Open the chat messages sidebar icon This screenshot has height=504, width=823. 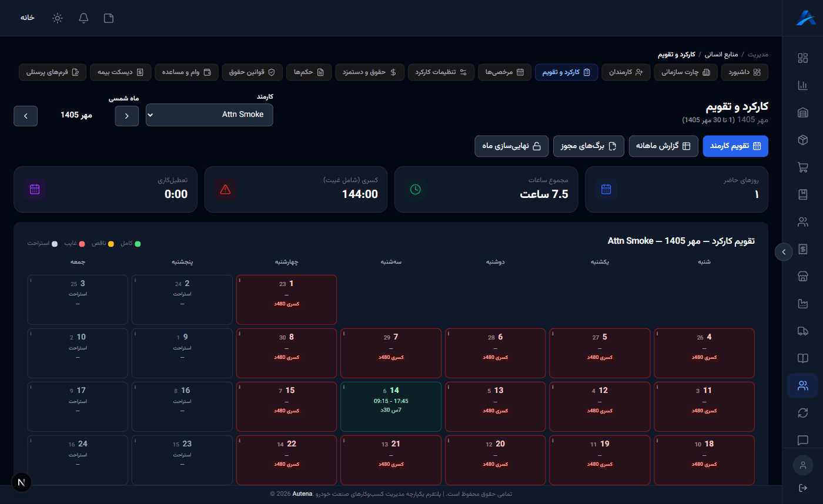pos(802,440)
